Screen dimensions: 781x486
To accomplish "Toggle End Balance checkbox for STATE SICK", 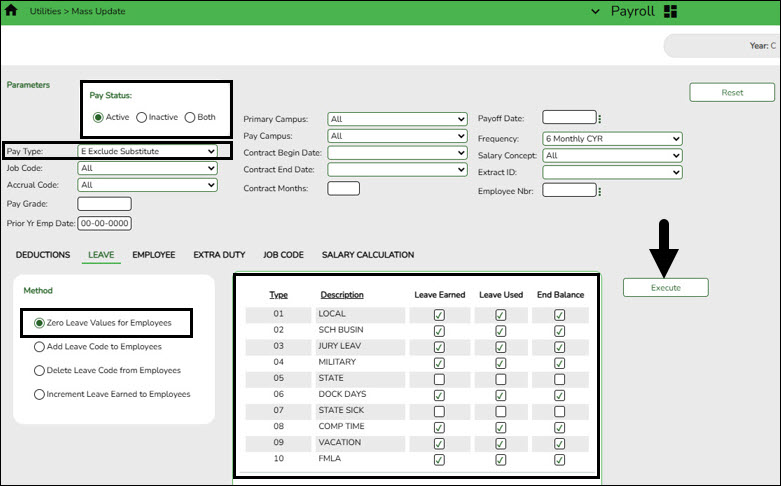I will (x=559, y=411).
